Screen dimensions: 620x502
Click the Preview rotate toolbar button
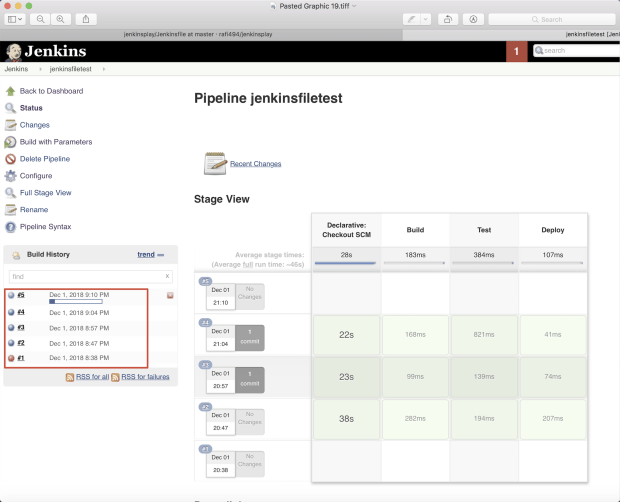(448, 19)
